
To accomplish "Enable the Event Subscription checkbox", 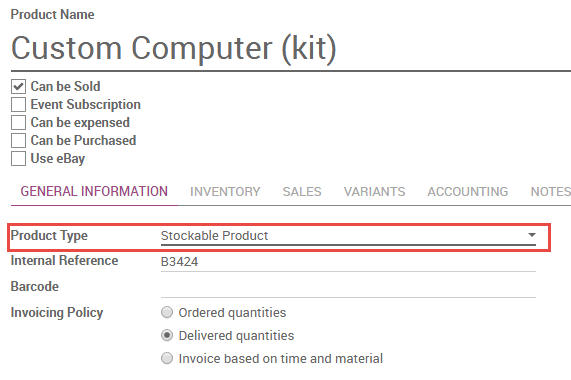I will [18, 104].
